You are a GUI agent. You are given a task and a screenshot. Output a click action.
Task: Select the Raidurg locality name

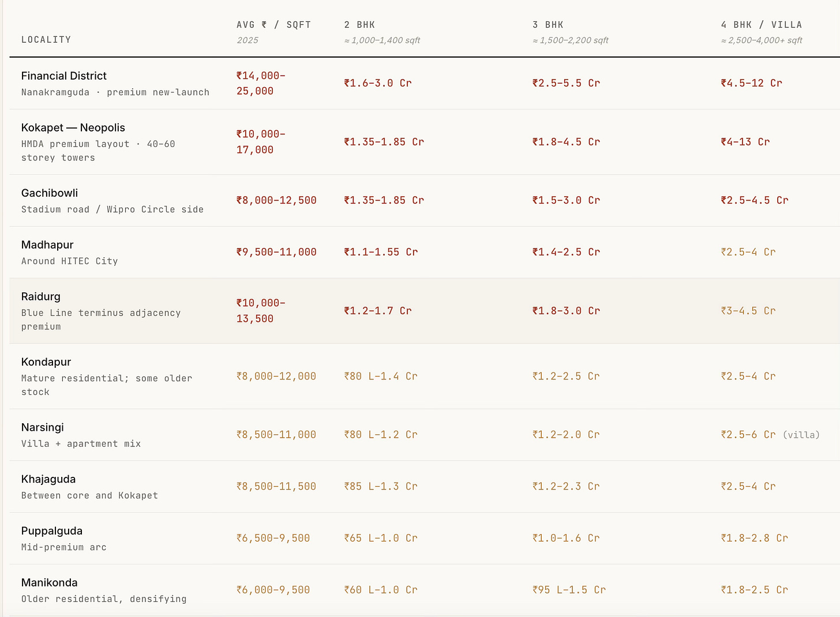(x=41, y=296)
